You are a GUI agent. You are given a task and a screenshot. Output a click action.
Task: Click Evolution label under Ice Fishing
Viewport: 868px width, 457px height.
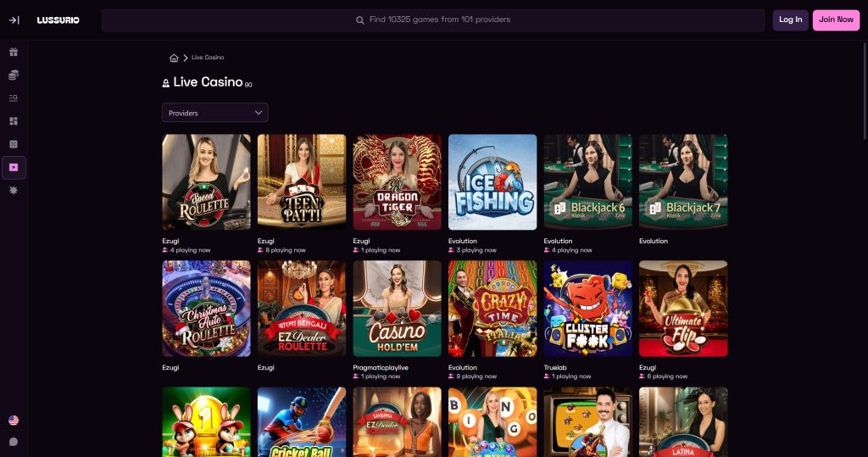tap(463, 241)
